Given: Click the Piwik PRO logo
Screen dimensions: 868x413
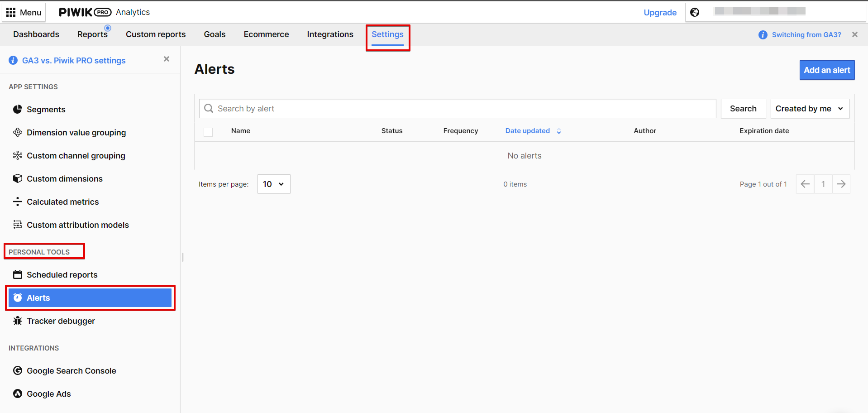Looking at the screenshot, I should click(85, 12).
